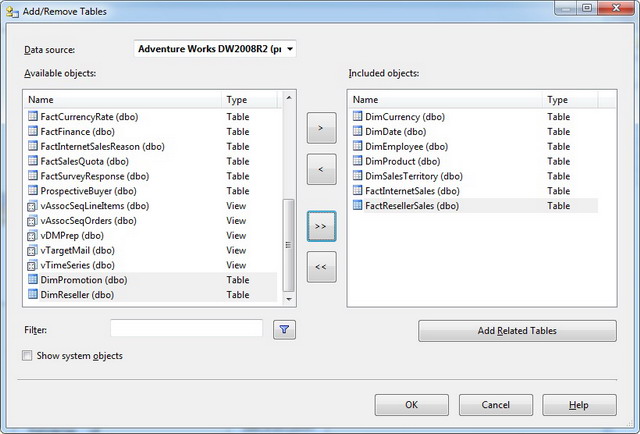Click the DimProduct table icon
The image size is (640, 434).
coord(358,161)
